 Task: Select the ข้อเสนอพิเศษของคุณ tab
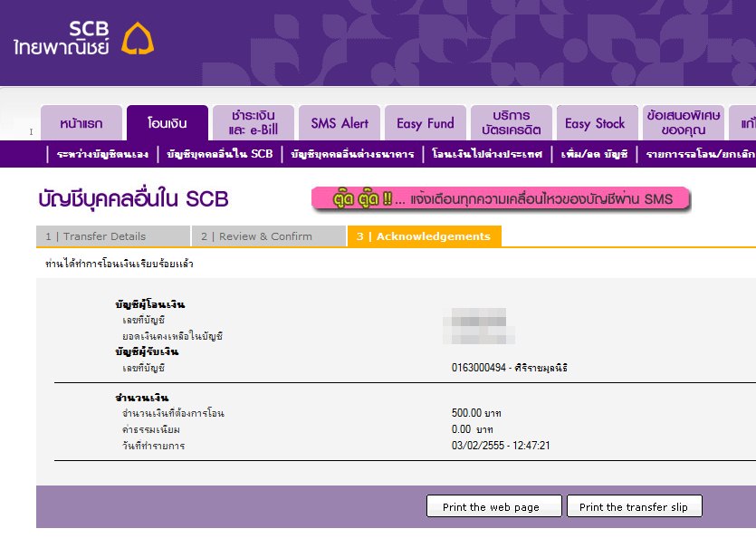tap(684, 123)
